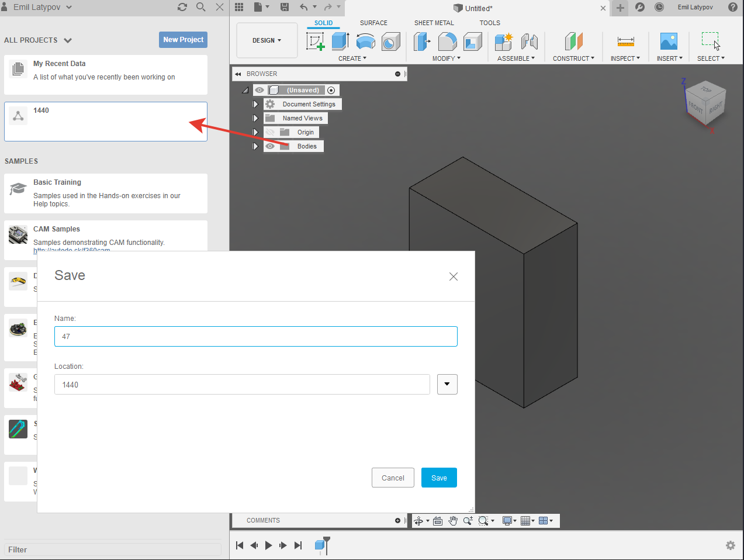The height and width of the screenshot is (560, 744).
Task: Click the Create Sketch tool icon
Action: (315, 42)
